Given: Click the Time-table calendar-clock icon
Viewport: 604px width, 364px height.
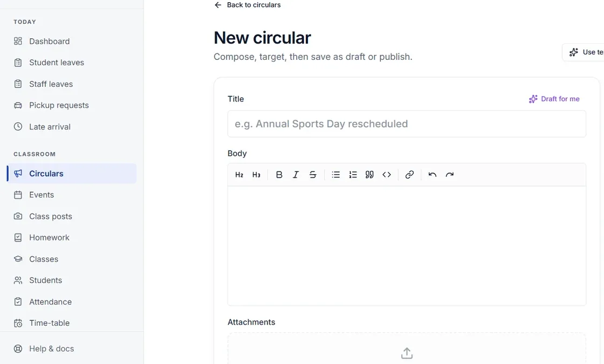Looking at the screenshot, I should click(x=18, y=323).
